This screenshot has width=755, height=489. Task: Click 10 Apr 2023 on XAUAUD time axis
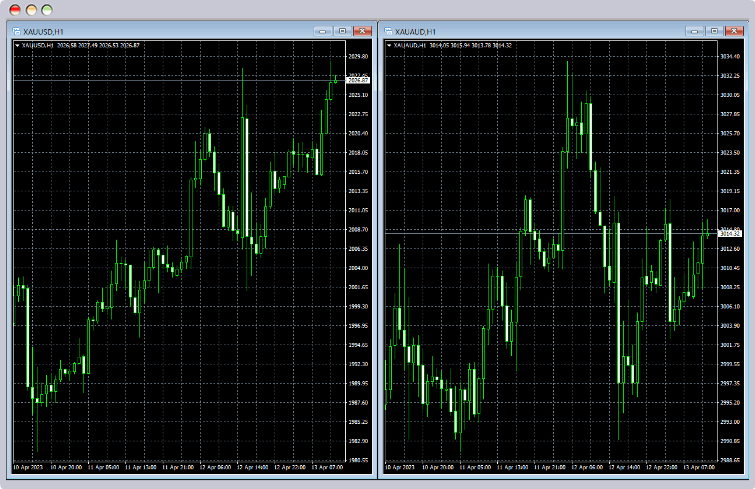(400, 467)
